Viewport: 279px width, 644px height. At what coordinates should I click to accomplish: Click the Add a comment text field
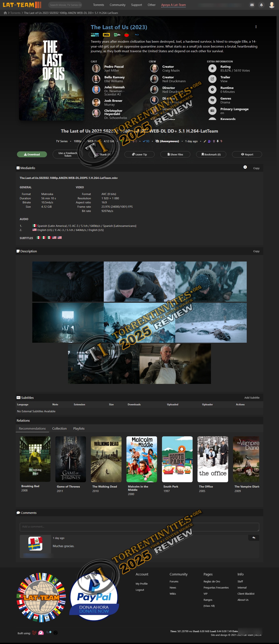[x=139, y=527]
